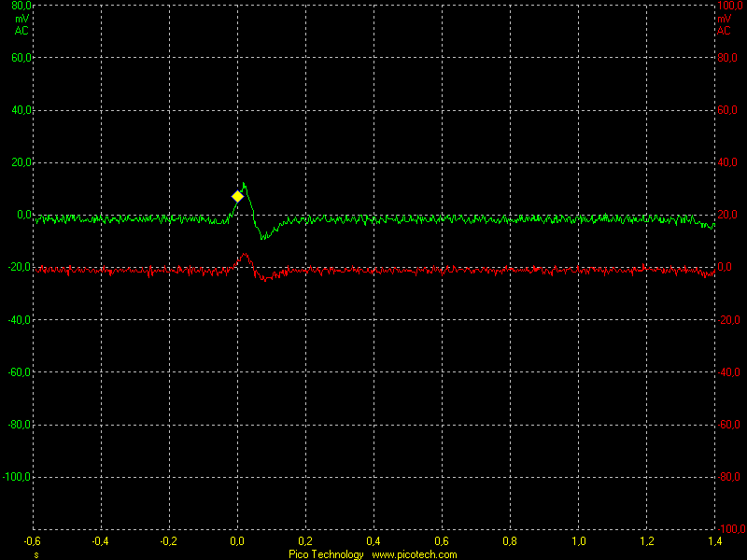Image resolution: width=747 pixels, height=560 pixels.
Task: Click the Pico Technology footer text
Action: [326, 554]
